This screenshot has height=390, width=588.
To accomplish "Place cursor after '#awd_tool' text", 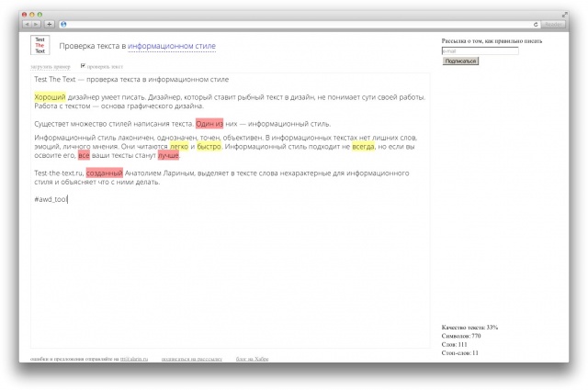I will [x=67, y=199].
